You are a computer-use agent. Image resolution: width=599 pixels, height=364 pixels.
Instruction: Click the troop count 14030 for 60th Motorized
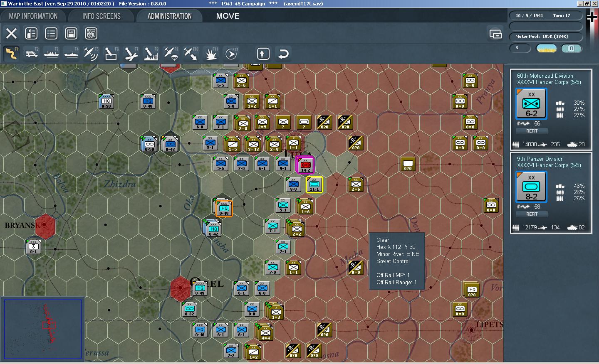[530, 144]
